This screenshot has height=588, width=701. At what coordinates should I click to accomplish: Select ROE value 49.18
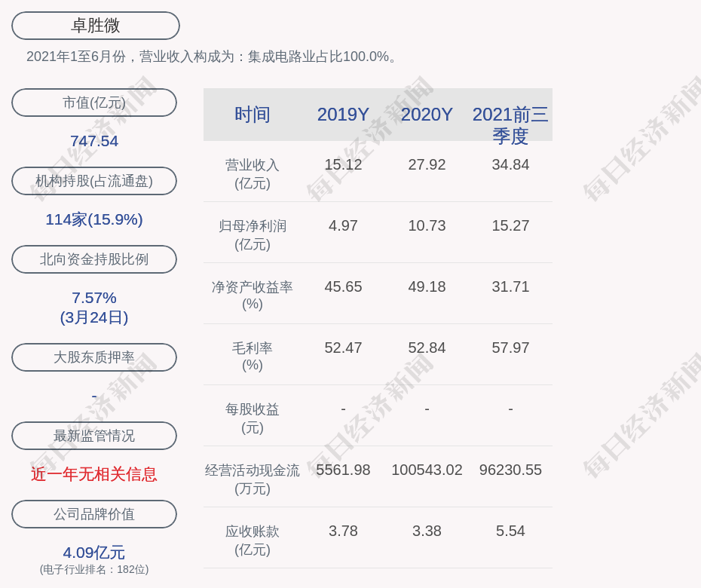[427, 286]
